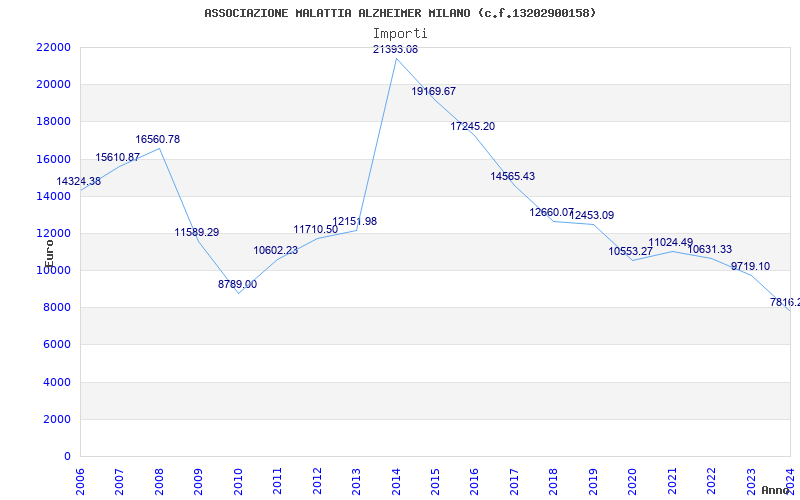Click the x-axis year 2015
Screen dimensions: 800x500
tap(435, 480)
